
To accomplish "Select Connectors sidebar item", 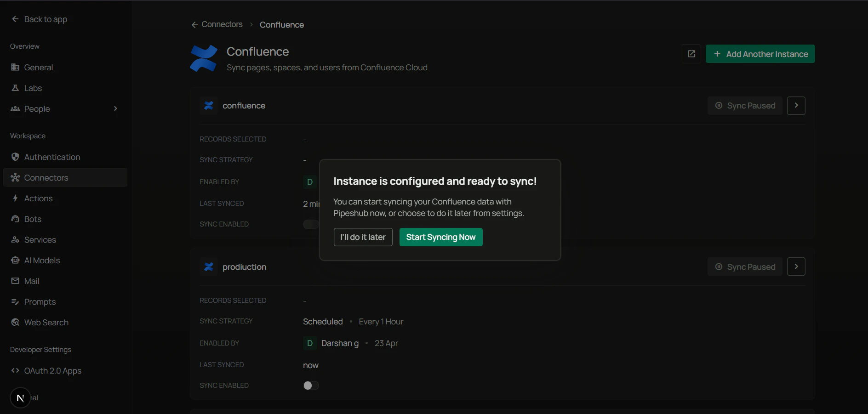I will click(65, 177).
